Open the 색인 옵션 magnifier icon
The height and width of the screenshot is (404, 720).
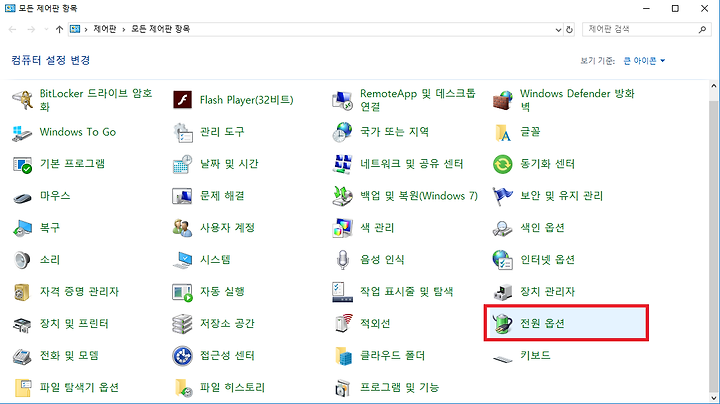click(x=502, y=228)
